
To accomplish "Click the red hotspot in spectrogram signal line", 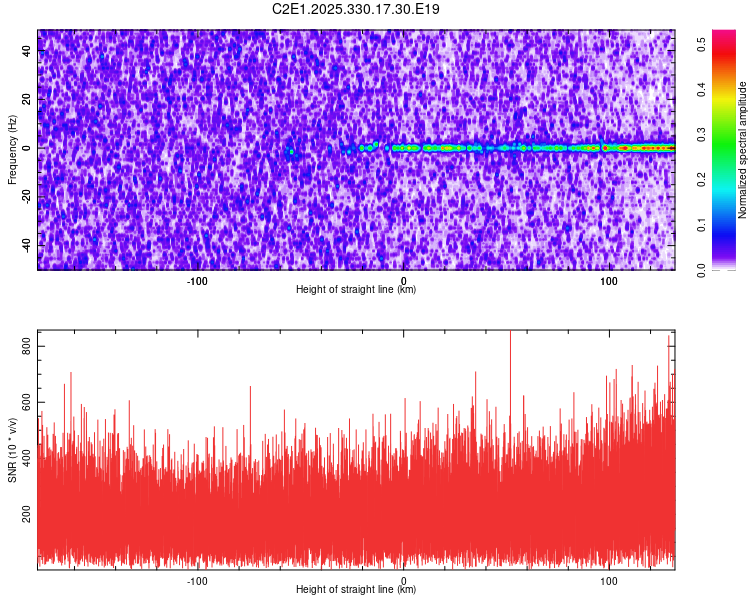I will click(624, 147).
